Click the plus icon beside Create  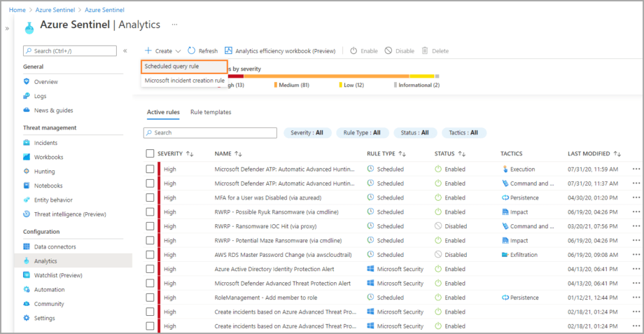coord(148,50)
